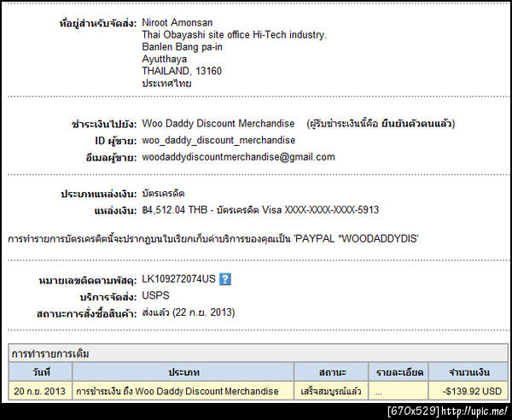The height and width of the screenshot is (420, 512).
Task: Click the 'หมายเลขติดตามพัสดุ:' label
Action: point(88,281)
